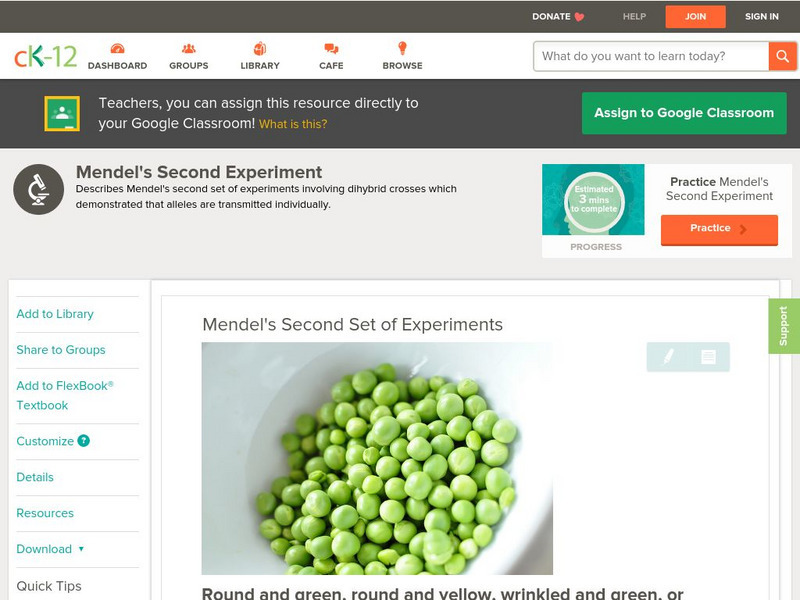Open the Browse lightbulb icon
Image resolution: width=800 pixels, height=600 pixels.
tap(403, 48)
